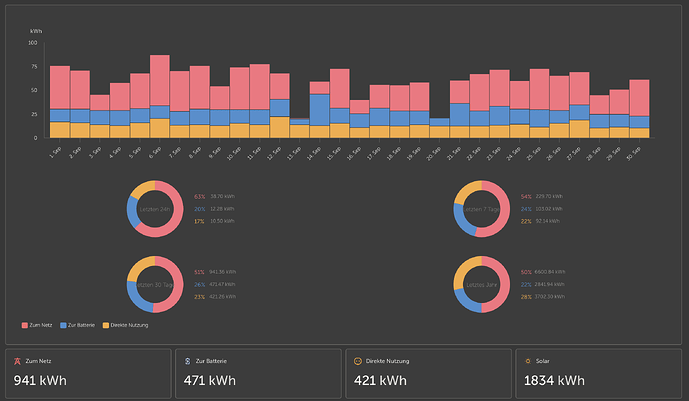Viewport: 689px width, 401px height.
Task: Click red Zum Netz segment of 6. Sep bar
Action: [x=160, y=80]
